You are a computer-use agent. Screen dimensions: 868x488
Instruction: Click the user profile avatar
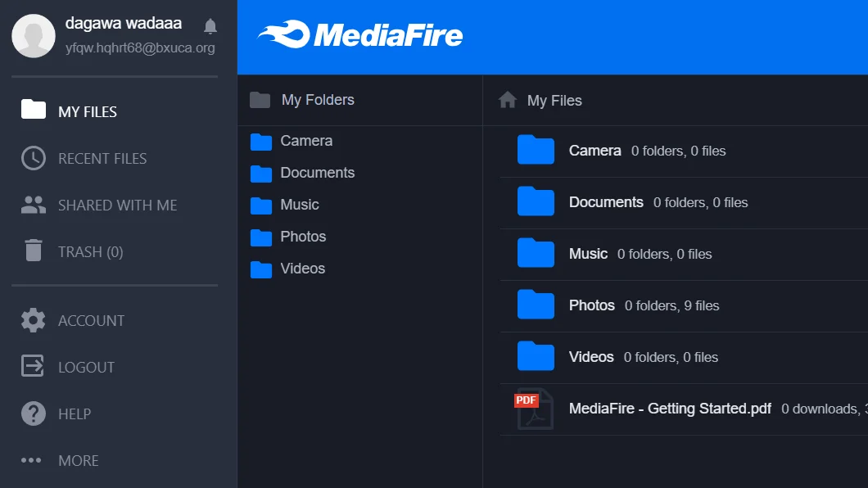(x=34, y=36)
